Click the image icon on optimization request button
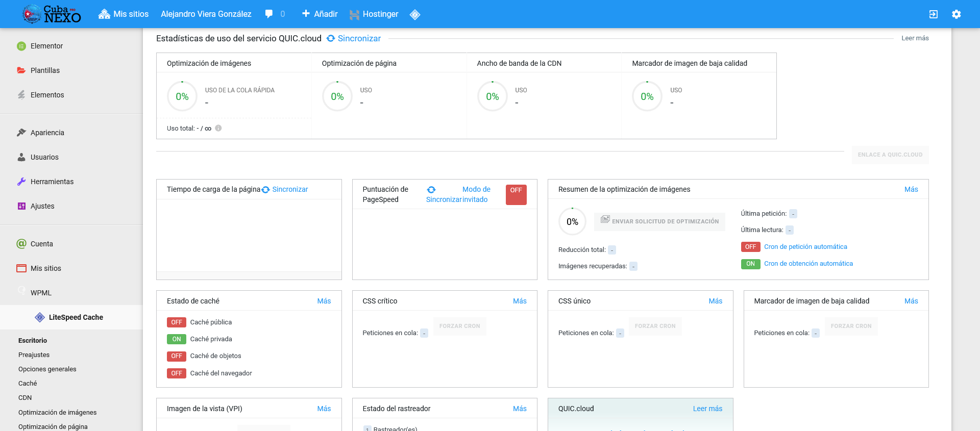The height and width of the screenshot is (431, 980). 605,219
